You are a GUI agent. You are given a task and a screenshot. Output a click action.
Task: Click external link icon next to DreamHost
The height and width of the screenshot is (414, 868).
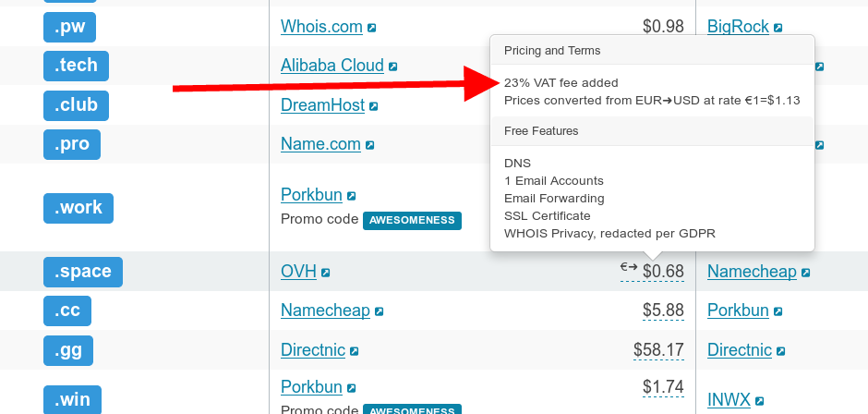[374, 106]
